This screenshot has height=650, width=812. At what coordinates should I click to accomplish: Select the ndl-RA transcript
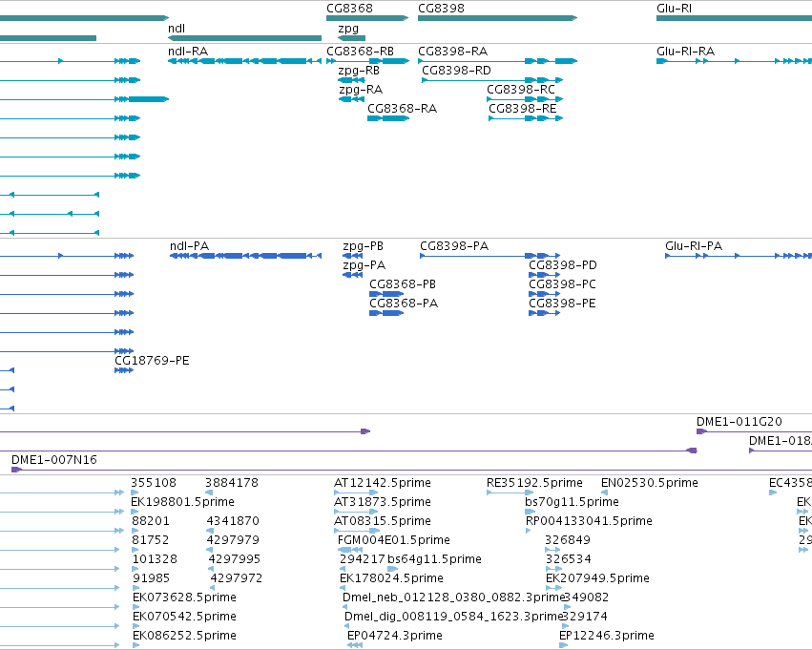coord(244,61)
